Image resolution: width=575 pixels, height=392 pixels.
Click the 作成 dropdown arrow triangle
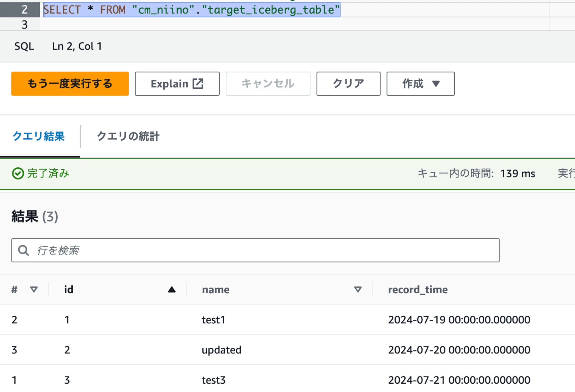[436, 84]
